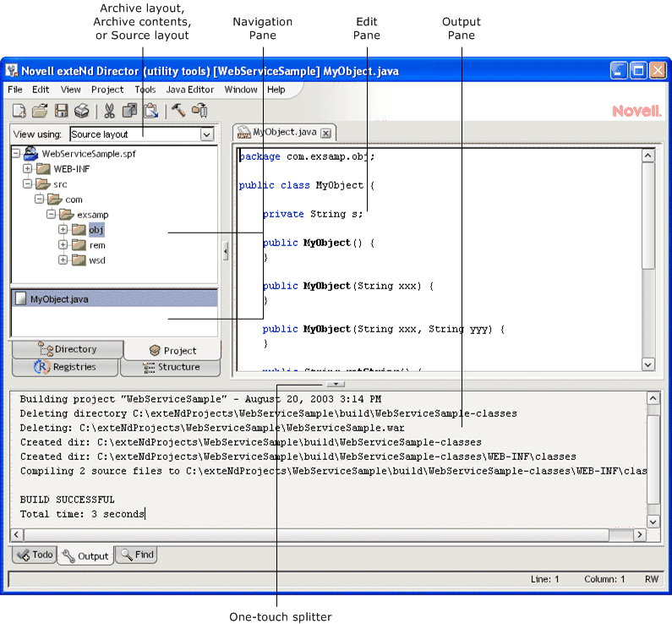Image resolution: width=672 pixels, height=624 pixels.
Task: Click the output pane scroll up arrow
Action: tap(653, 398)
